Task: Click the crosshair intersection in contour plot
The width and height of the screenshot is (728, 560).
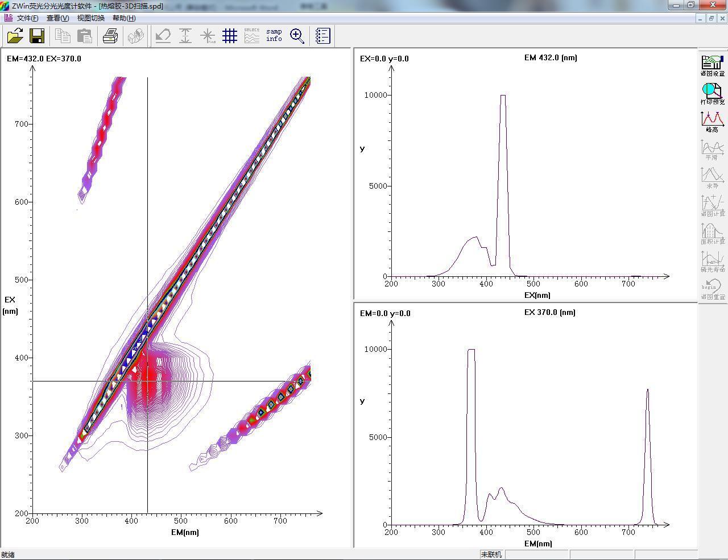Action: [148, 381]
